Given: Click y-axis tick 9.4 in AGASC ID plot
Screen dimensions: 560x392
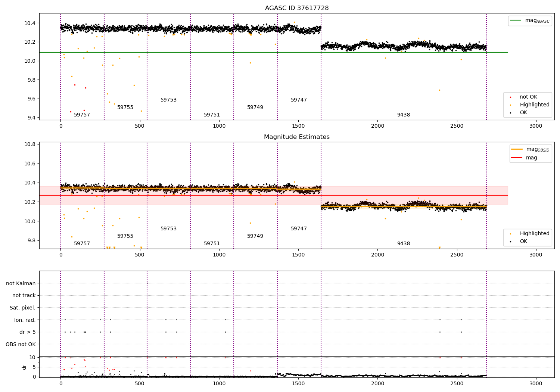Looking at the screenshot, I should 31,118.
